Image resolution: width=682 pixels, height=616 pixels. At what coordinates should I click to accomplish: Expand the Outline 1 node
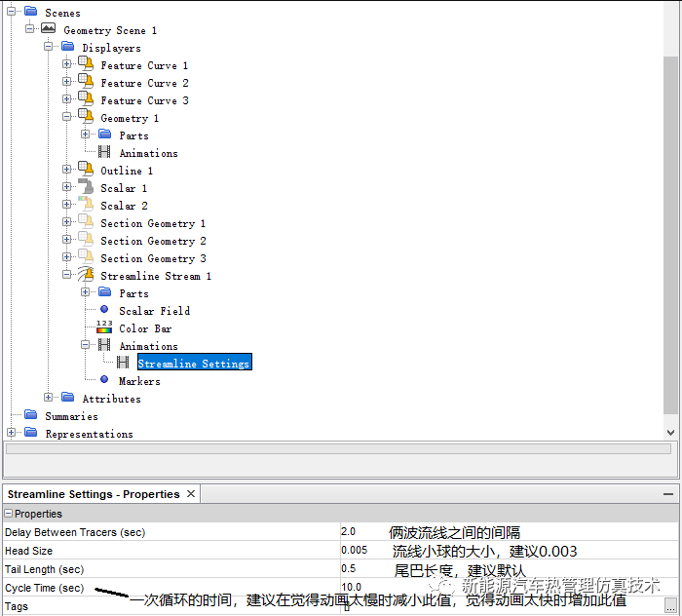click(66, 170)
